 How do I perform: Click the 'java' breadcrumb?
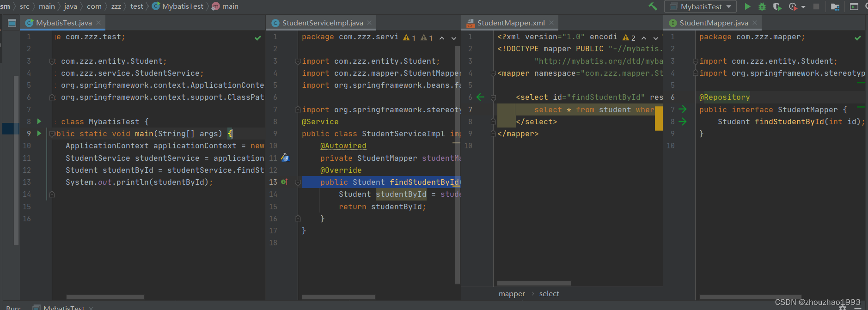click(70, 6)
